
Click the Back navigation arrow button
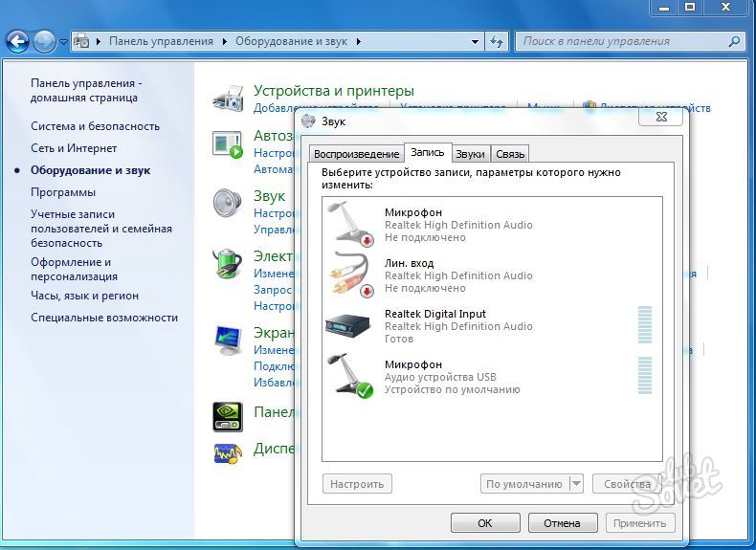coord(18,41)
